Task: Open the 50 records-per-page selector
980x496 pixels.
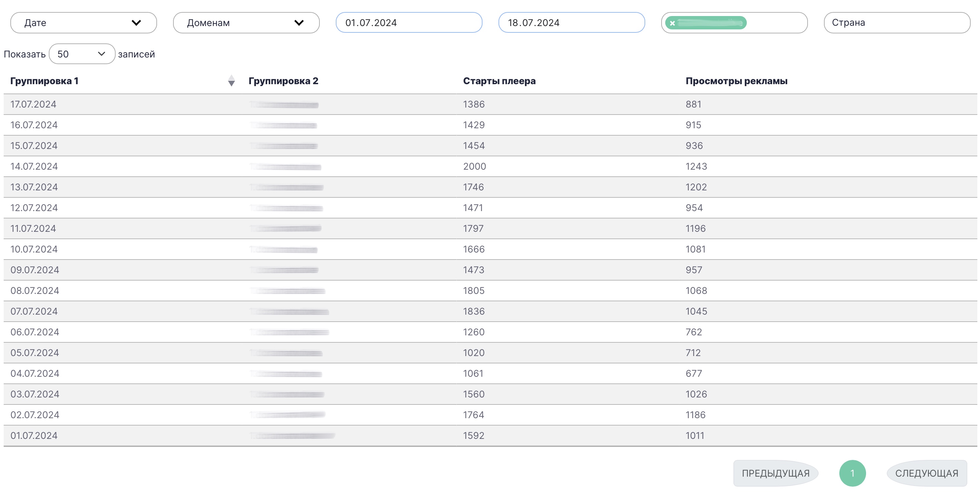Action: coord(82,54)
